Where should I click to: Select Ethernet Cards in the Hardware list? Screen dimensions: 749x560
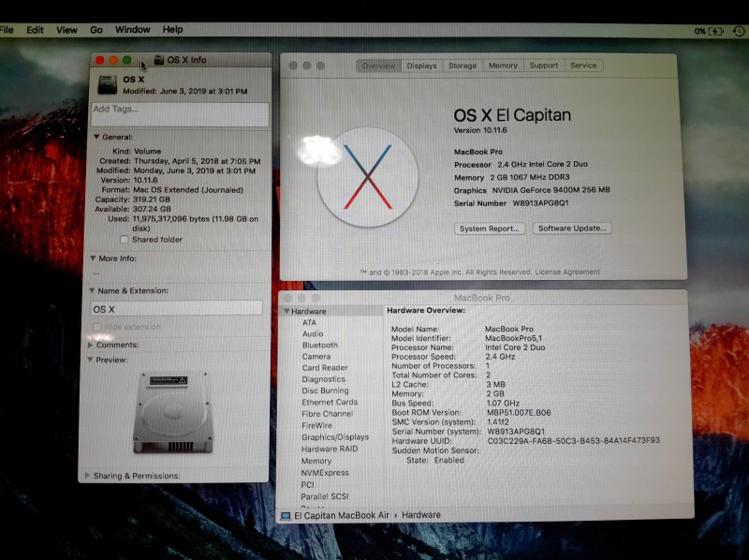coord(330,402)
